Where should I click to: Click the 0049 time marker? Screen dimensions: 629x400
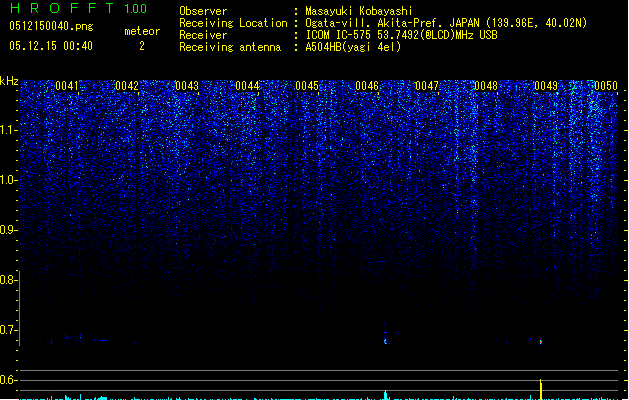click(546, 86)
